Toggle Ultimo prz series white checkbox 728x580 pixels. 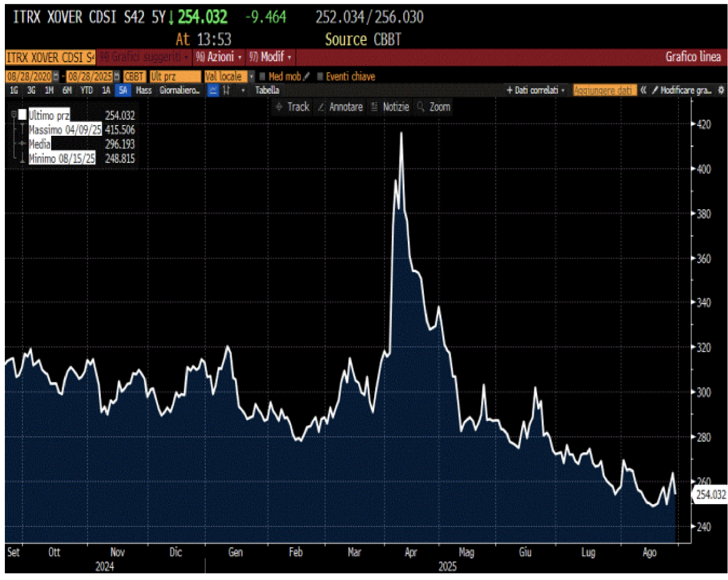pyautogui.click(x=22, y=115)
